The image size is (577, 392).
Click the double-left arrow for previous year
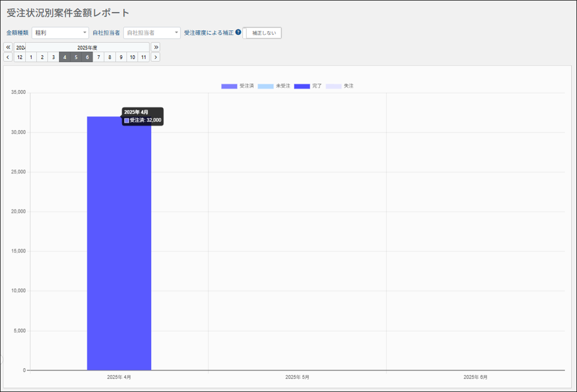(8, 47)
